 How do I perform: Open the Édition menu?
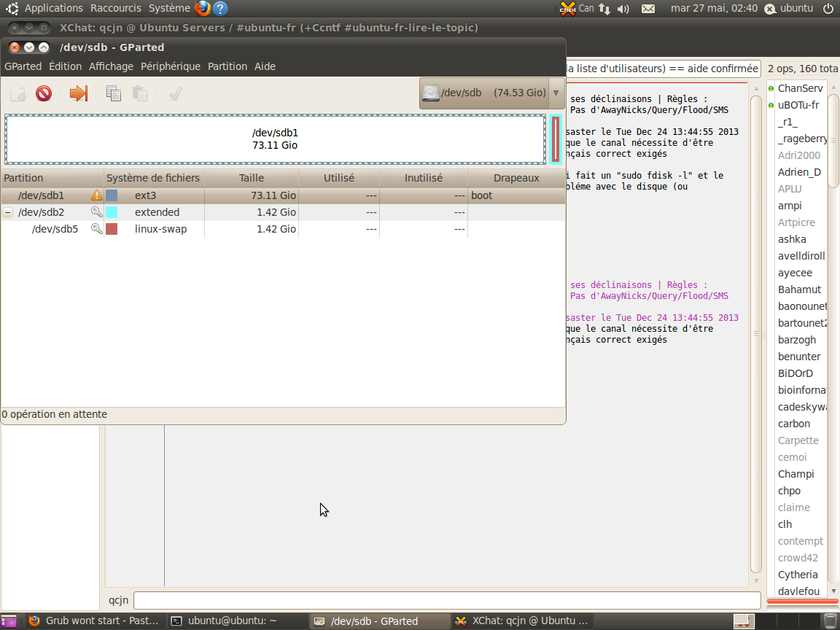pyautogui.click(x=66, y=66)
